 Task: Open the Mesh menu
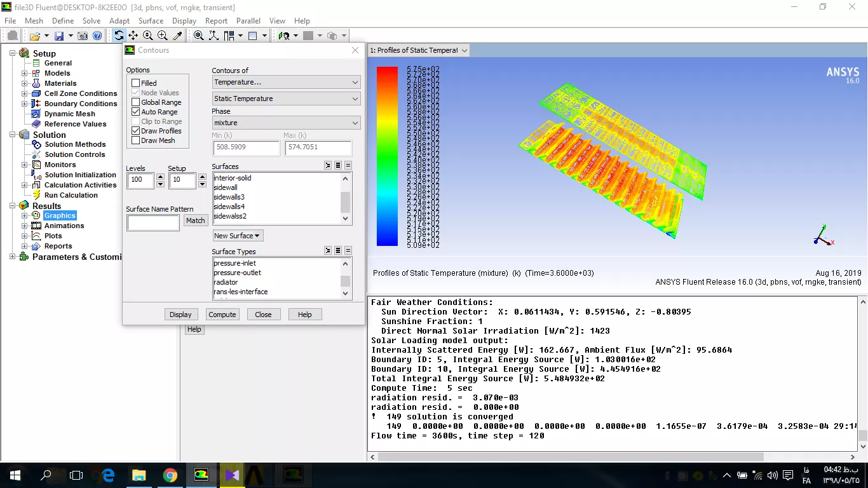(34, 21)
